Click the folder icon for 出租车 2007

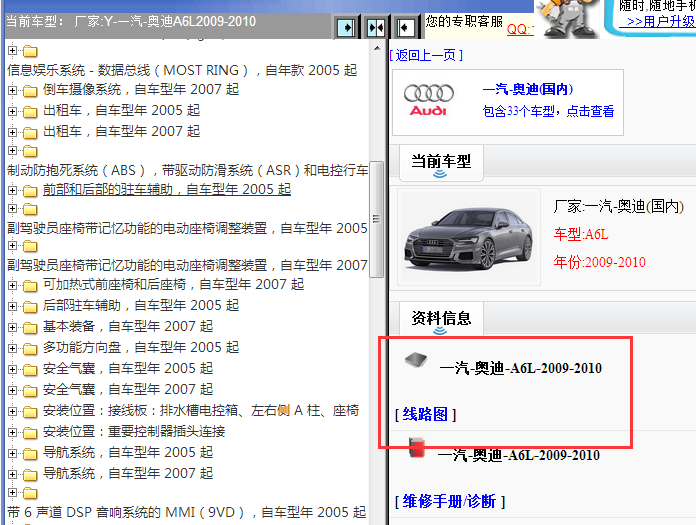30,132
